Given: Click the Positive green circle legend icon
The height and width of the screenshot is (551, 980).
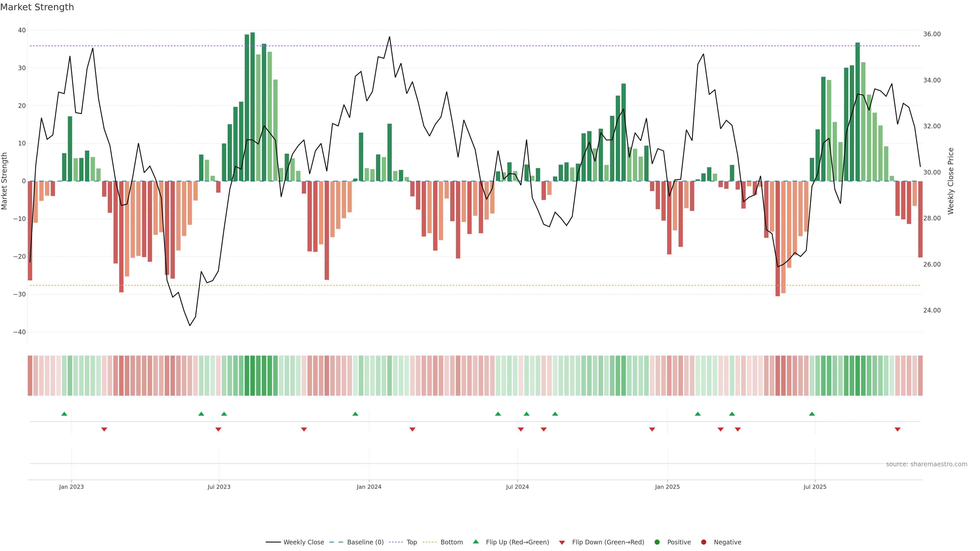Looking at the screenshot, I should [657, 542].
